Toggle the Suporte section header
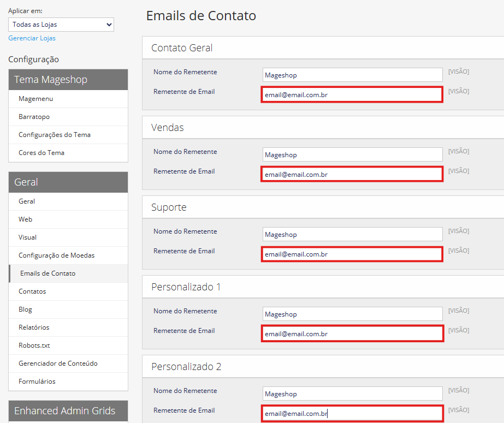The width and height of the screenshot is (504, 423). pyautogui.click(x=169, y=207)
